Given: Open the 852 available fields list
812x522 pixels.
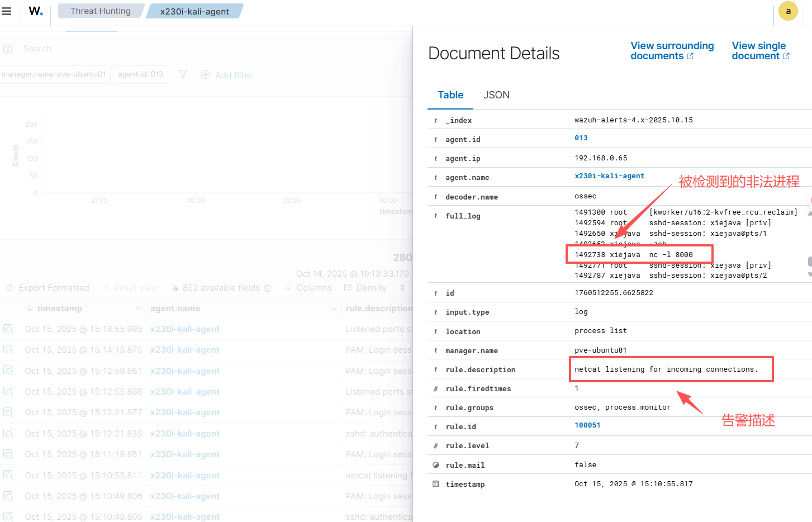Looking at the screenshot, I should coord(216,288).
